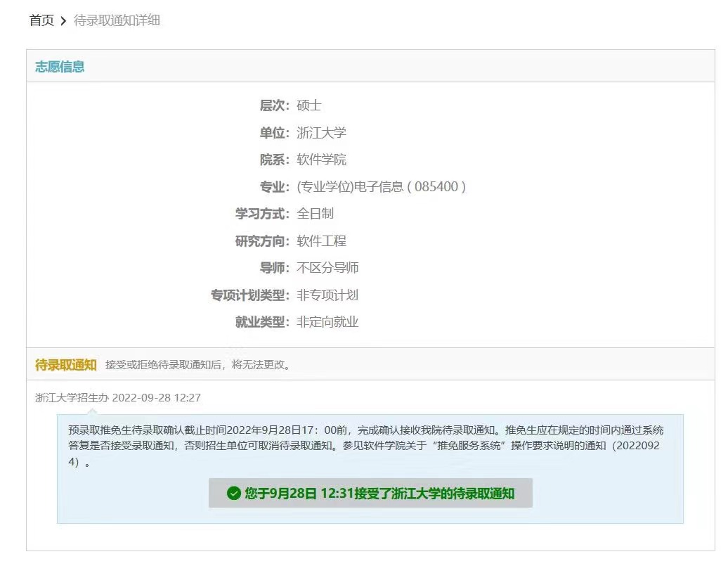Click the sender line 浙江大学招生办 2022-09-28 12:27
728x566 pixels.
[118, 398]
